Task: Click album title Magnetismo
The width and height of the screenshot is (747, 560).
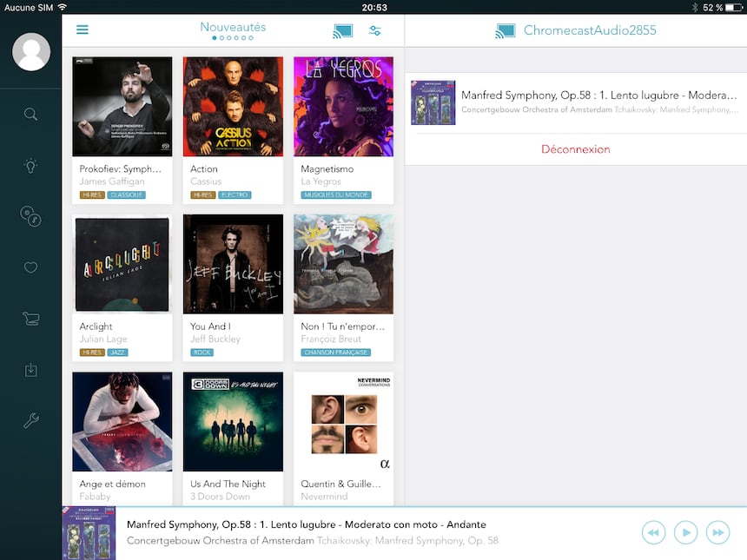Action: point(327,169)
